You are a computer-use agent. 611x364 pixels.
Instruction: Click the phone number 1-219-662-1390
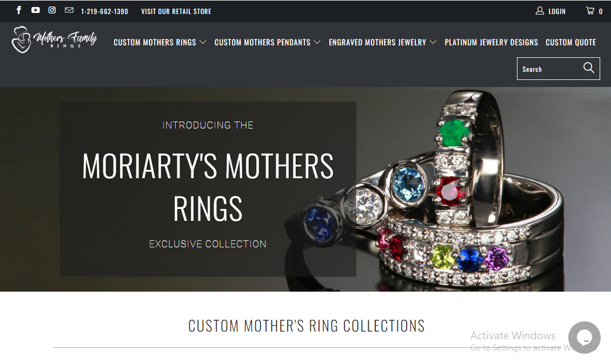(104, 11)
